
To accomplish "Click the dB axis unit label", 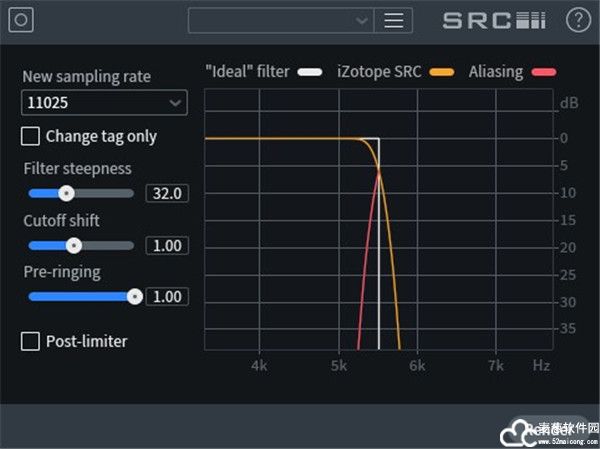I will point(569,103).
